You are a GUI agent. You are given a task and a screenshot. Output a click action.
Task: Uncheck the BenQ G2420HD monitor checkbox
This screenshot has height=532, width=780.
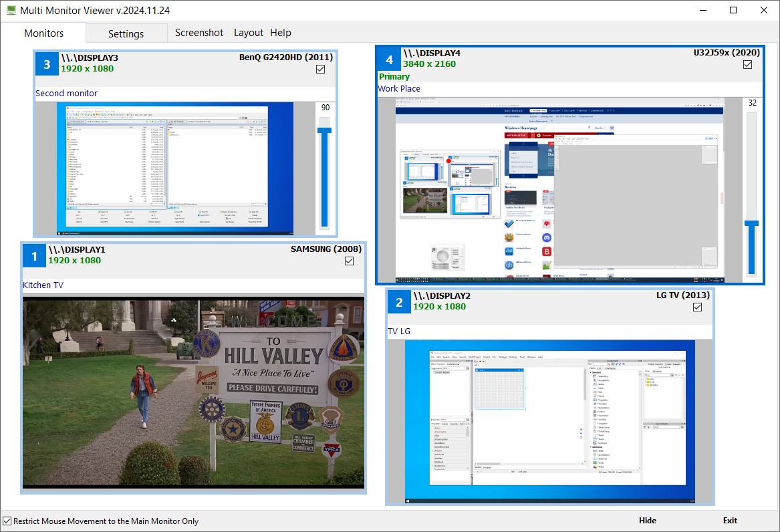(x=320, y=69)
